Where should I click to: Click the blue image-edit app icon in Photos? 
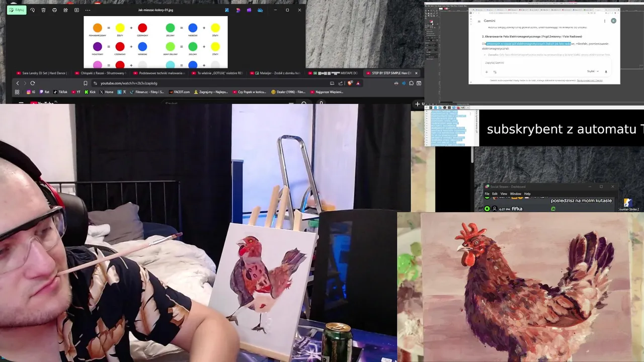coord(227,10)
